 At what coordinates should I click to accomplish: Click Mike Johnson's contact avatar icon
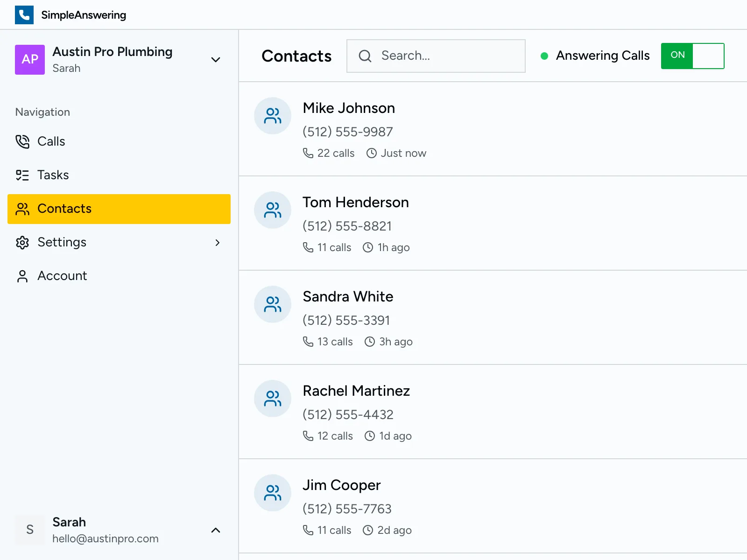click(x=272, y=116)
